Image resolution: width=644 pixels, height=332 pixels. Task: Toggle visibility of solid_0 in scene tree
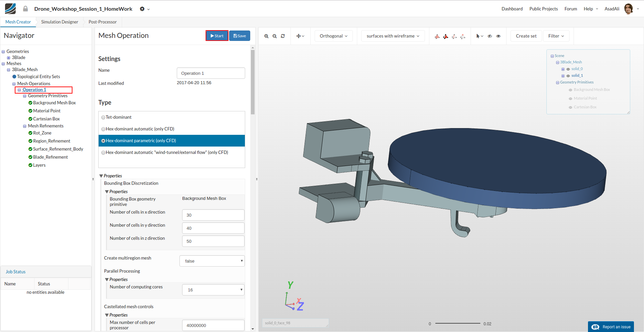click(568, 69)
